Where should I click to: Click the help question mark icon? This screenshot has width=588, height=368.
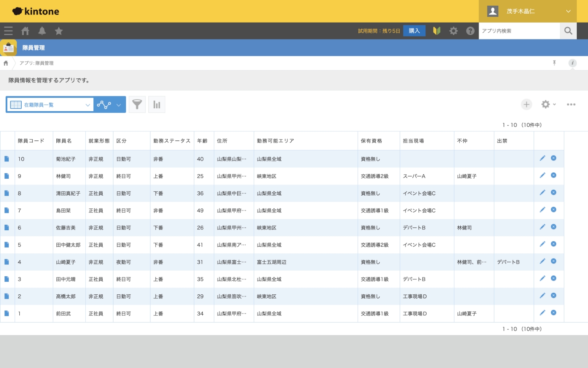click(x=470, y=31)
